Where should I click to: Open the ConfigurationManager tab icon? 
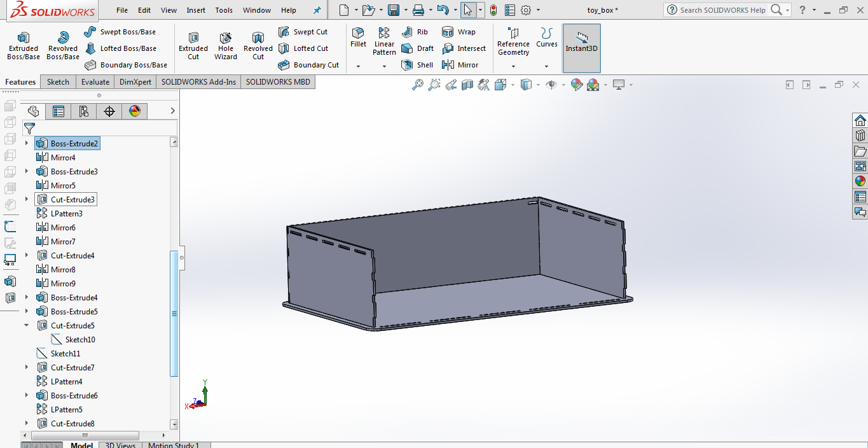coord(84,111)
